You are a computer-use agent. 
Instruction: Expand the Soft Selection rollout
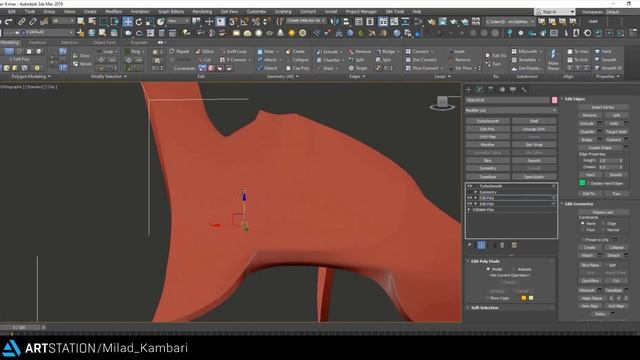(x=484, y=308)
